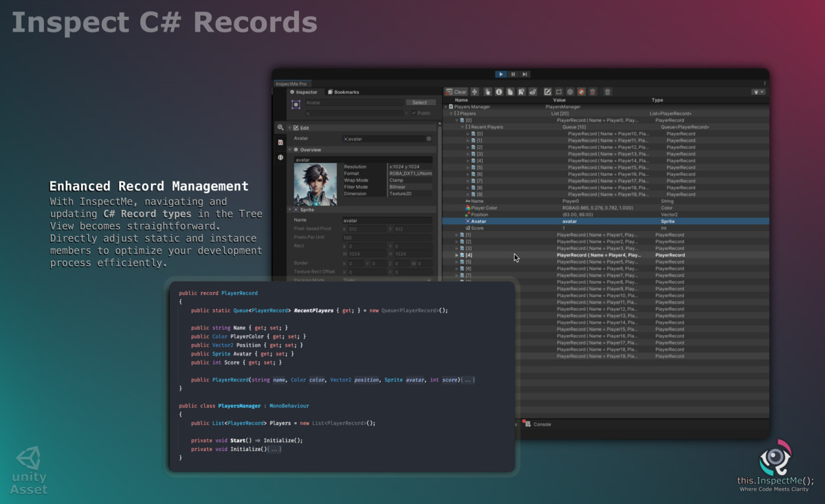Click the magnifier sidebar icon
825x504 pixels.
280,128
